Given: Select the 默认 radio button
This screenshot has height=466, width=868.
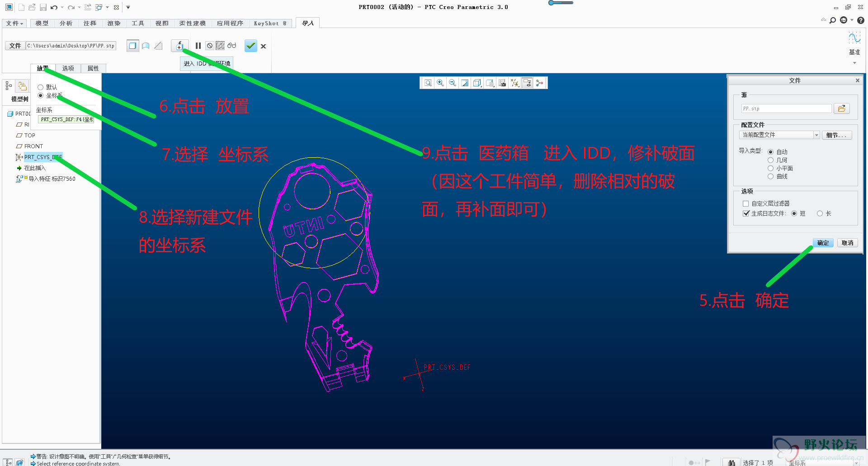Looking at the screenshot, I should point(40,87).
